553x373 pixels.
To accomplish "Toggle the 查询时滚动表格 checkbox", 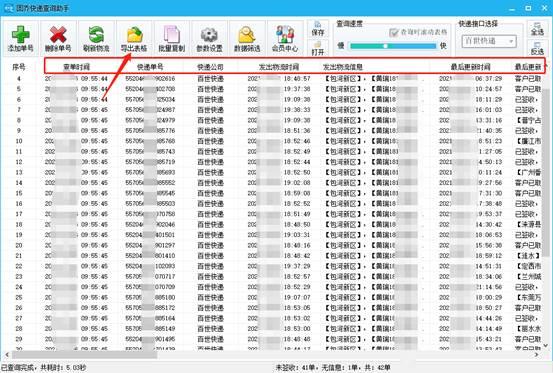I will point(394,33).
